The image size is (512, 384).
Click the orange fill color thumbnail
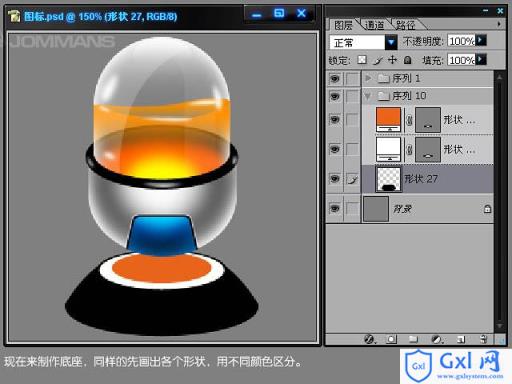pyautogui.click(x=388, y=120)
